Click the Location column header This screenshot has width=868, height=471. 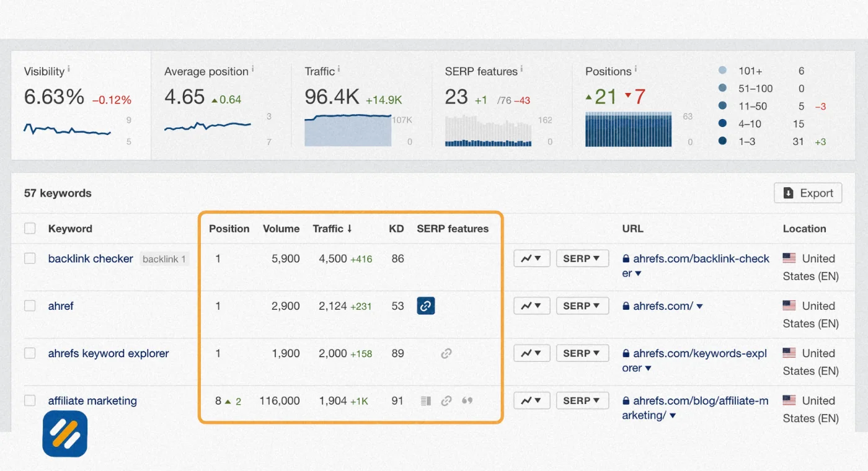pyautogui.click(x=804, y=229)
